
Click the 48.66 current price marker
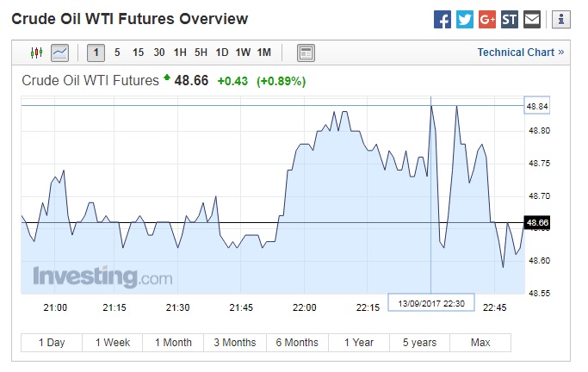click(538, 223)
